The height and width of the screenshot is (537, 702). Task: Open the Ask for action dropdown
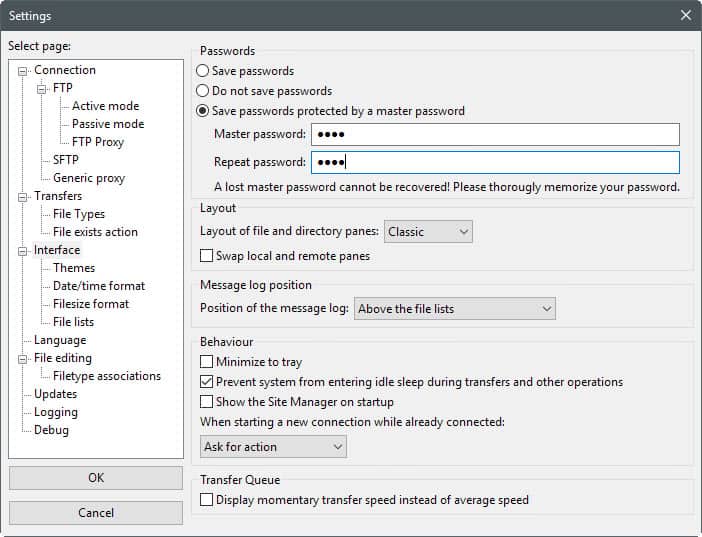pyautogui.click(x=273, y=447)
